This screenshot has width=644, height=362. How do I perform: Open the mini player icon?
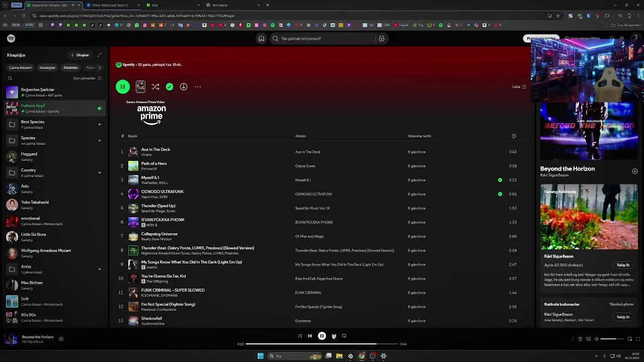[629, 339]
